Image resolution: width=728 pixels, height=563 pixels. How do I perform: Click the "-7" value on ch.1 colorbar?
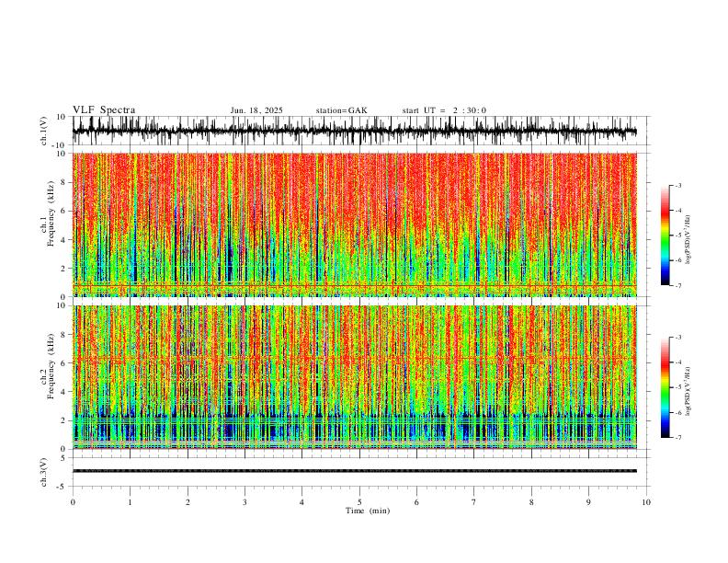click(x=678, y=286)
